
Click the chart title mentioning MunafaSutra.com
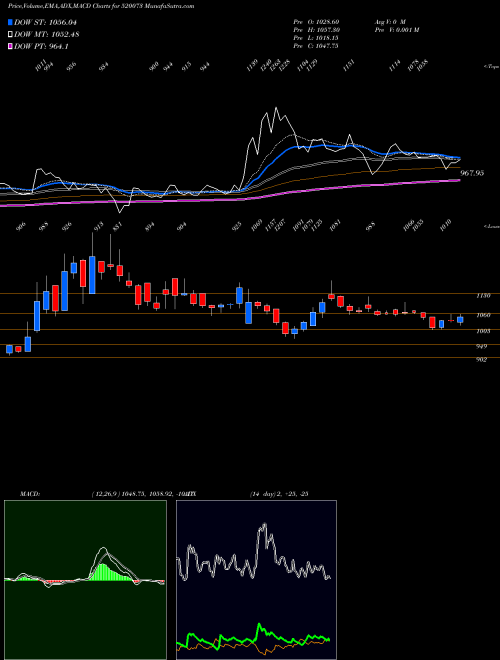click(x=101, y=6)
